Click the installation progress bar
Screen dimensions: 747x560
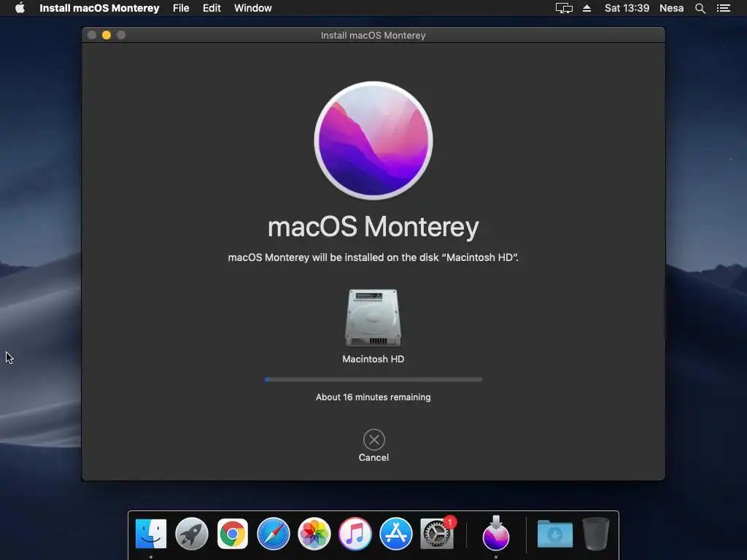click(373, 379)
